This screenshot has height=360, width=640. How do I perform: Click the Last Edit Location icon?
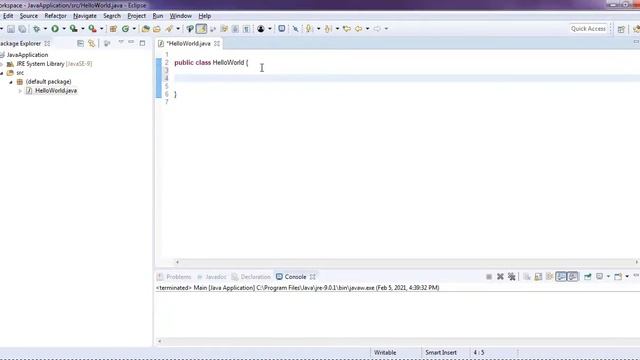pyautogui.click(x=347, y=29)
